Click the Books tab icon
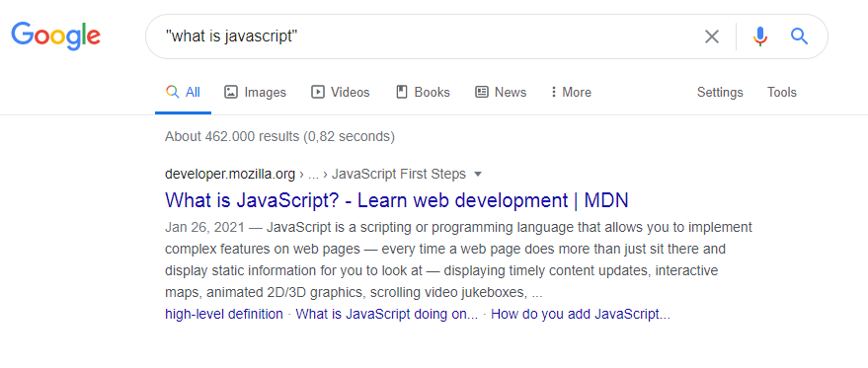This screenshot has height=368, width=868. pos(402,92)
